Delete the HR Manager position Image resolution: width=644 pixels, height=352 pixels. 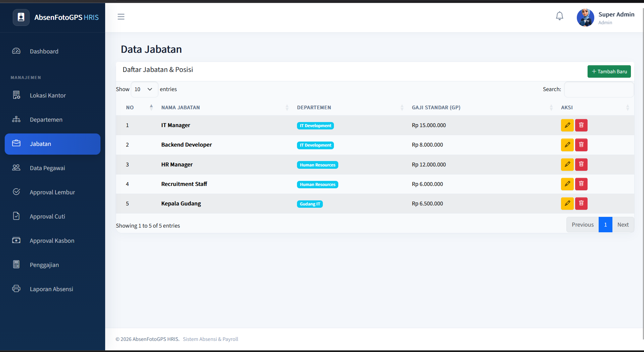coord(581,164)
